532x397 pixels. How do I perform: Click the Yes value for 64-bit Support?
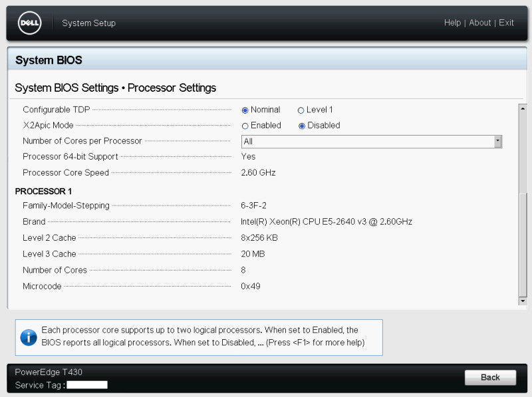tap(248, 156)
